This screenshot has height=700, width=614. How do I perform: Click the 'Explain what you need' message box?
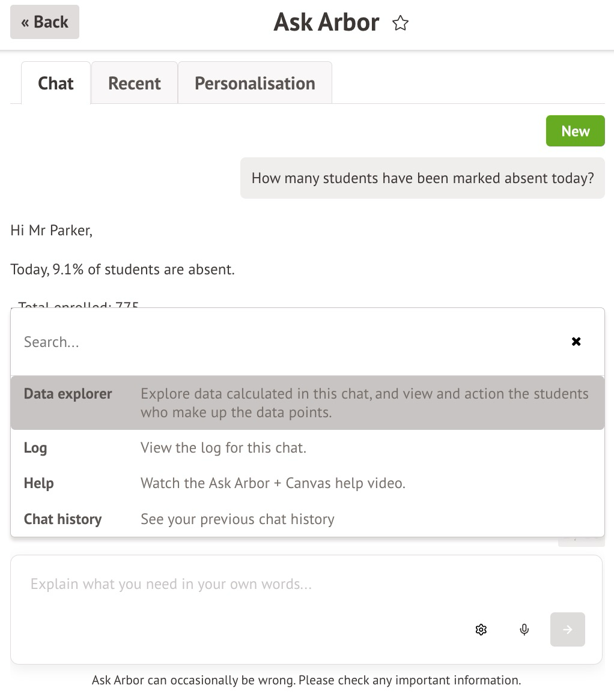(240, 585)
